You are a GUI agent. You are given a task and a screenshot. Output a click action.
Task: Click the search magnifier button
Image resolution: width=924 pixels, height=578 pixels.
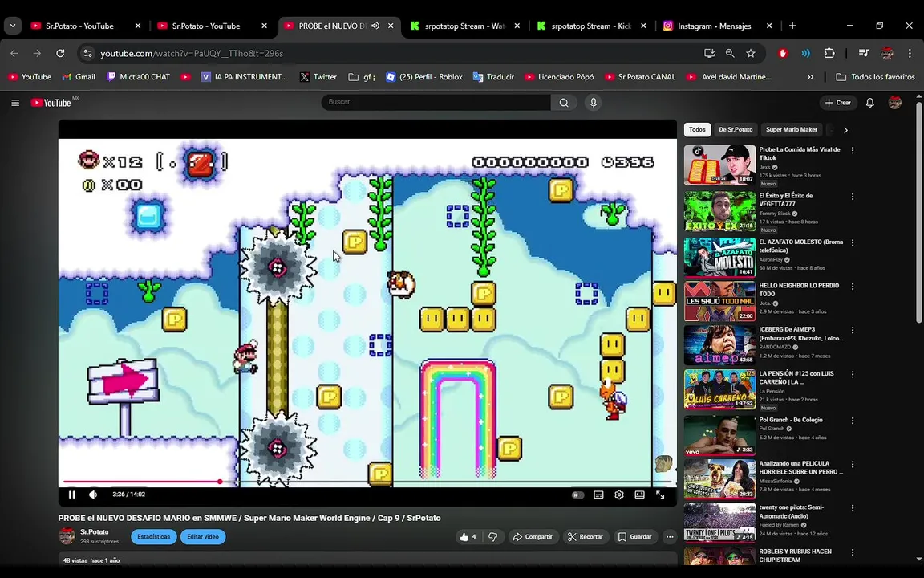click(x=564, y=103)
